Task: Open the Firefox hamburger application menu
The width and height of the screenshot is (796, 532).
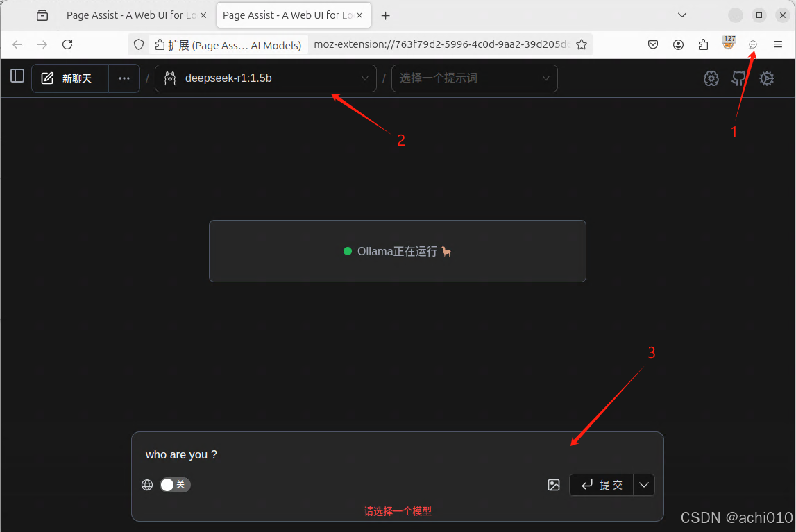Action: [x=778, y=44]
